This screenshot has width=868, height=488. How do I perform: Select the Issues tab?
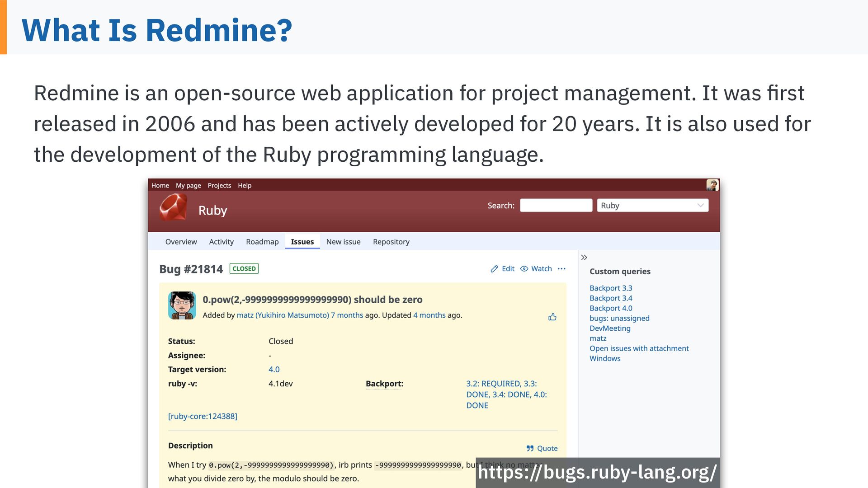(x=302, y=242)
